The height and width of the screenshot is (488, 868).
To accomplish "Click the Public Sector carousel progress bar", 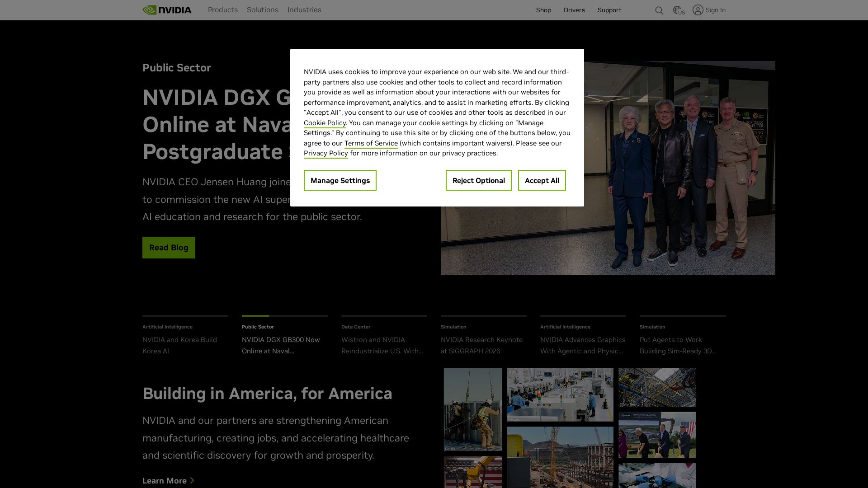I will point(285,316).
